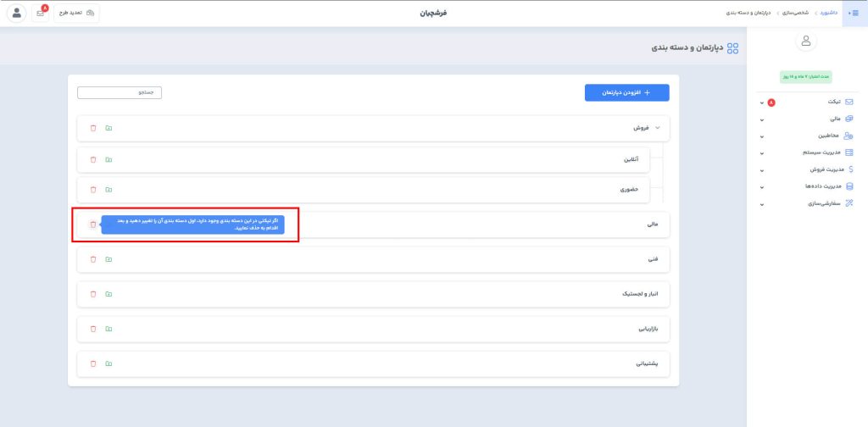Click the افزودن دپارتمان button
868x427 pixels.
[626, 93]
